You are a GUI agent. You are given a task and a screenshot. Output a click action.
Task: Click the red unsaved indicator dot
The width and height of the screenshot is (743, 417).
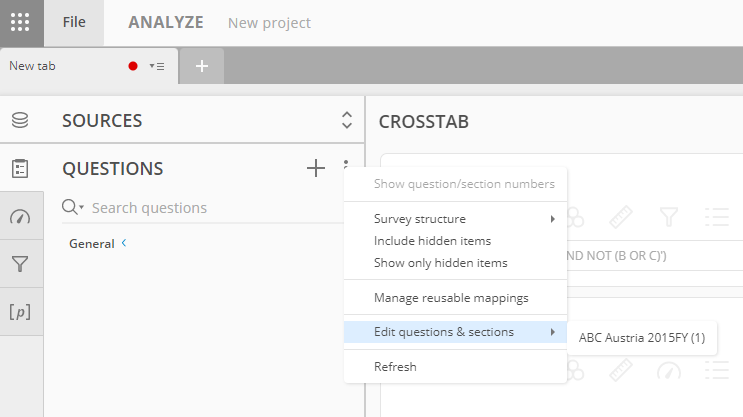pyautogui.click(x=133, y=66)
